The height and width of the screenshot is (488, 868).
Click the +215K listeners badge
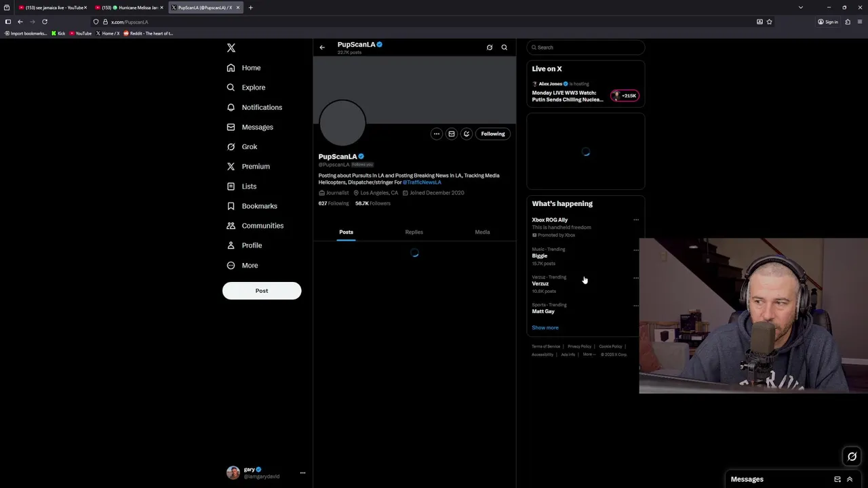coord(625,96)
